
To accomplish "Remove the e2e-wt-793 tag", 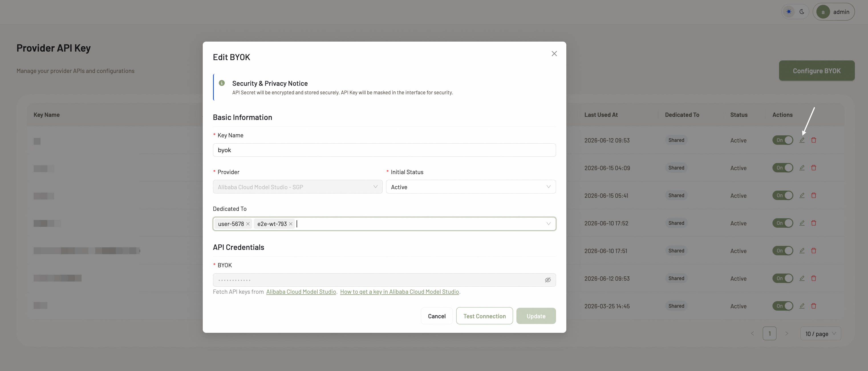I will [x=291, y=224].
